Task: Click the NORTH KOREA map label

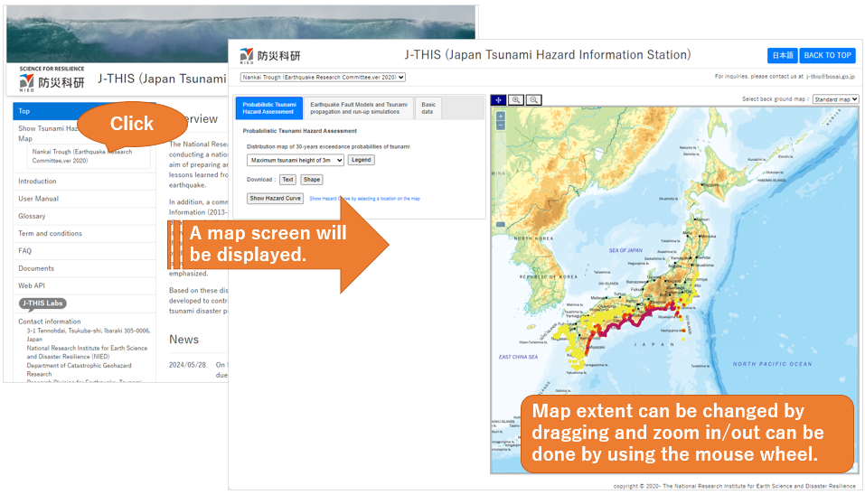Action: [533, 238]
